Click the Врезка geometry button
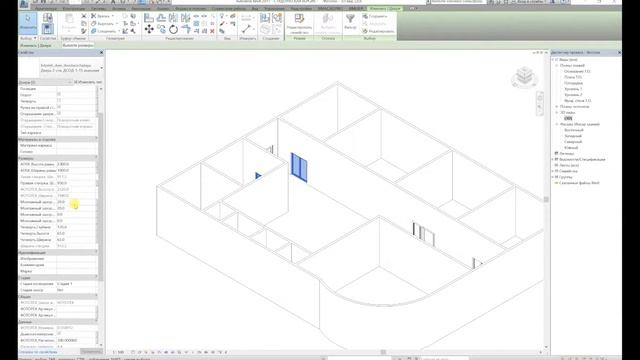640x360 pixels. point(101,16)
